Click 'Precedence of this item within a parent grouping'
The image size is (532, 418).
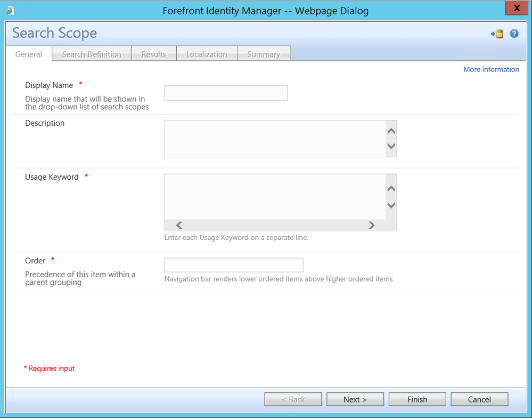tap(80, 278)
